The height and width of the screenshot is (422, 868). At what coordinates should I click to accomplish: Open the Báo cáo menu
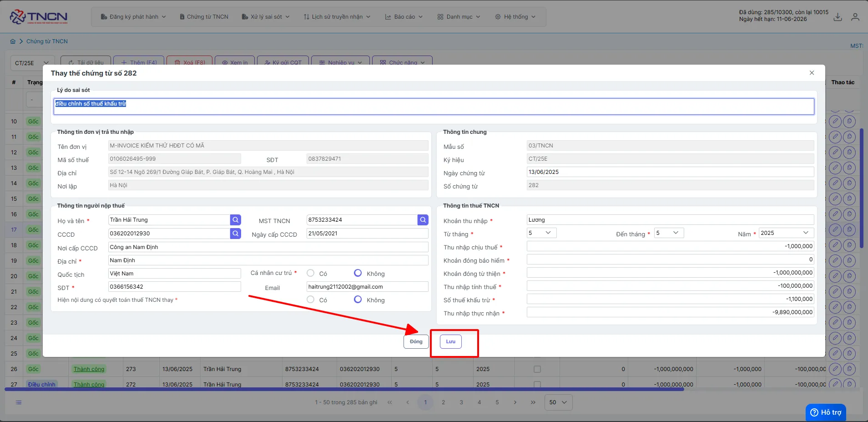[x=404, y=17]
